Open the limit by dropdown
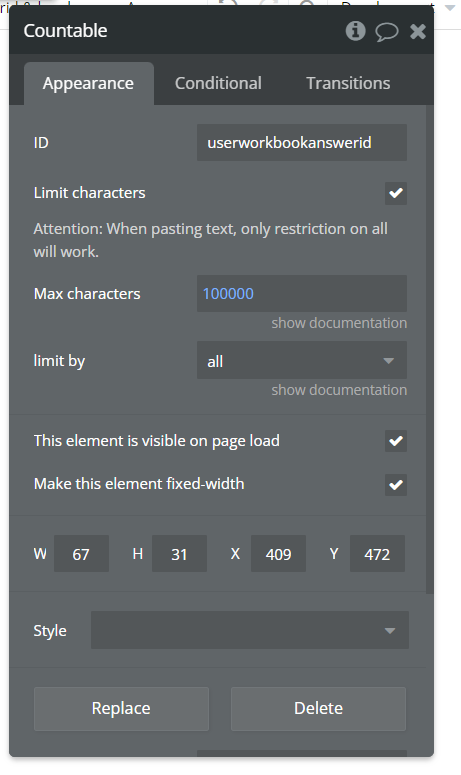Screen dimensions: 461x775 (x=302, y=360)
